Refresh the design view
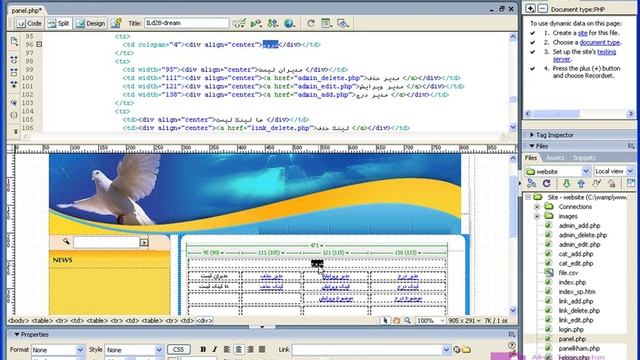The image size is (640, 360). pyautogui.click(x=311, y=23)
